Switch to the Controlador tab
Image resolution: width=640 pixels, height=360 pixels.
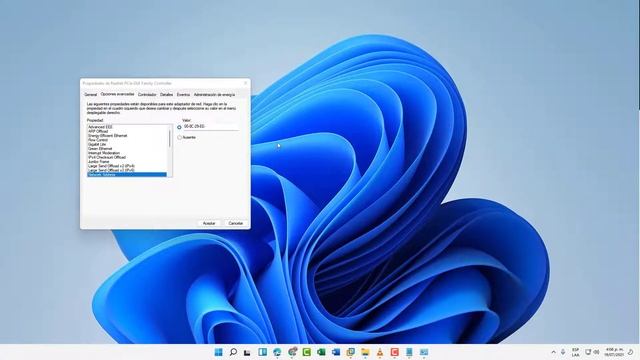(x=147, y=95)
